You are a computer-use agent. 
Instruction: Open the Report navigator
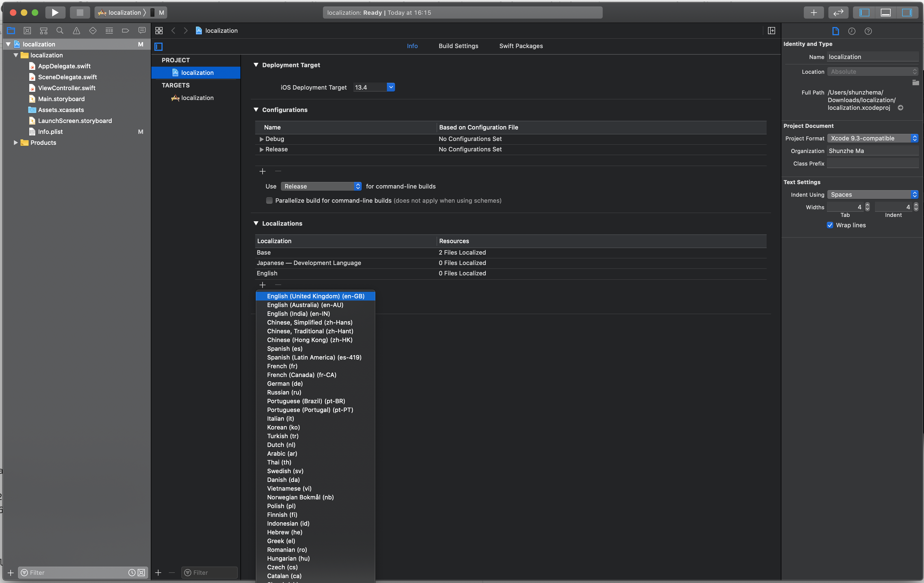[x=142, y=30]
